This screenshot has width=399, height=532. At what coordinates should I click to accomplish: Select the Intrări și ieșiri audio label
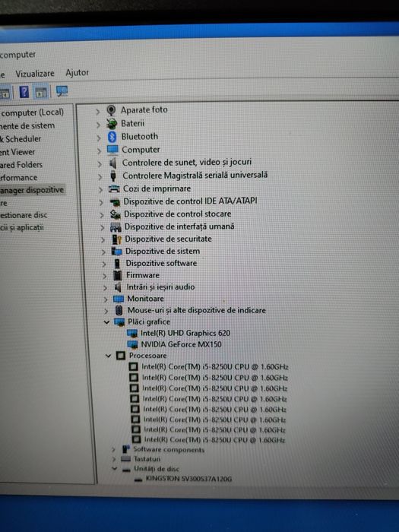tap(160, 287)
